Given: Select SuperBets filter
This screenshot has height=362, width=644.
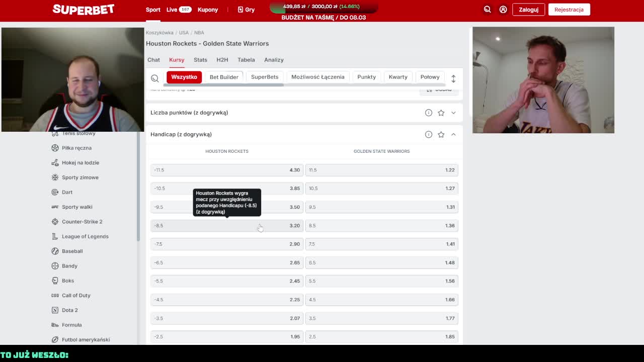Looking at the screenshot, I should pos(265,77).
